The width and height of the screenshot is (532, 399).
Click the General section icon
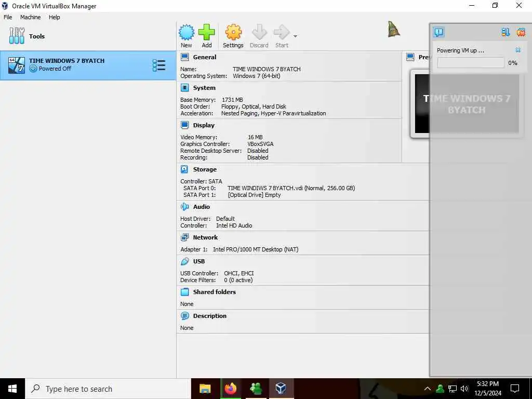[184, 57]
